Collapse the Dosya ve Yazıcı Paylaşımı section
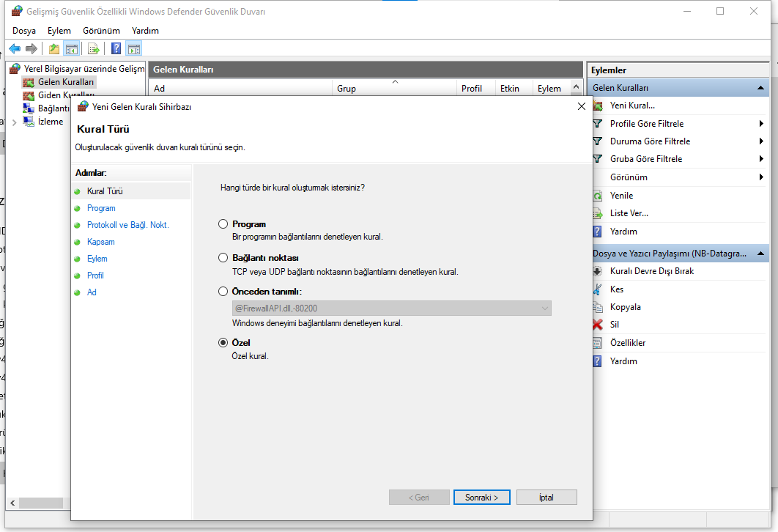This screenshot has height=532, width=778. [x=760, y=254]
